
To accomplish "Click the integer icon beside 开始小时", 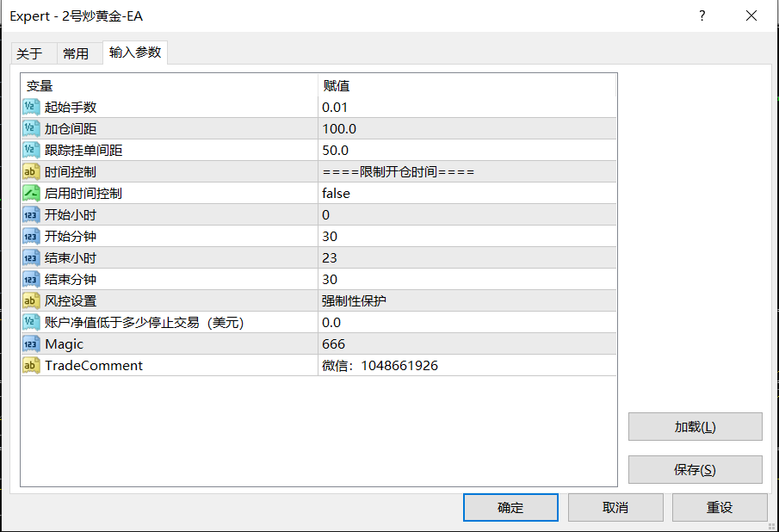I will pos(31,215).
